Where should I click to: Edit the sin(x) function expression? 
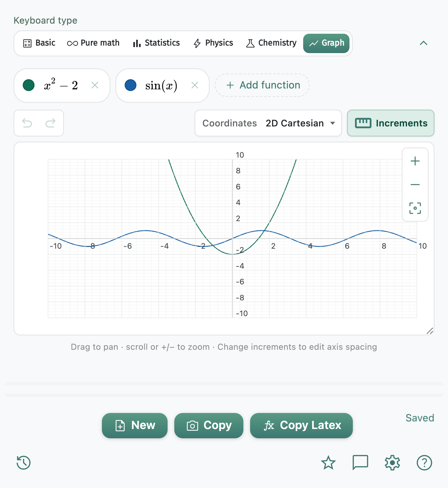click(161, 85)
